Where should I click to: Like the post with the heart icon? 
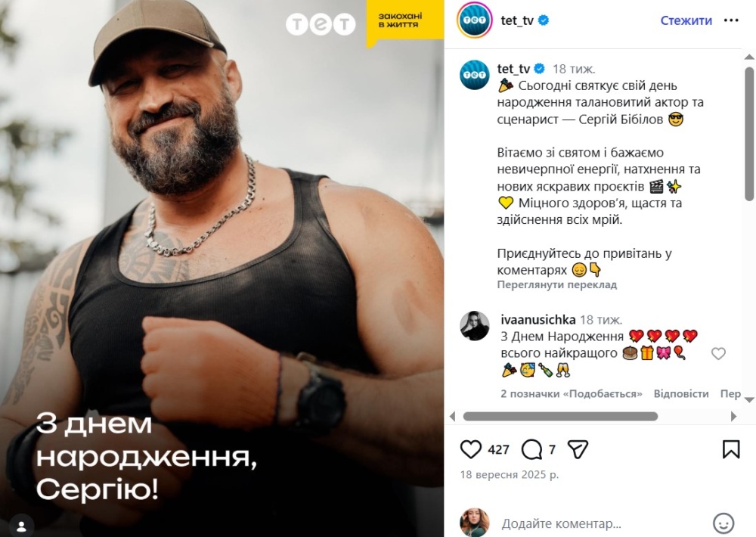[x=470, y=449]
